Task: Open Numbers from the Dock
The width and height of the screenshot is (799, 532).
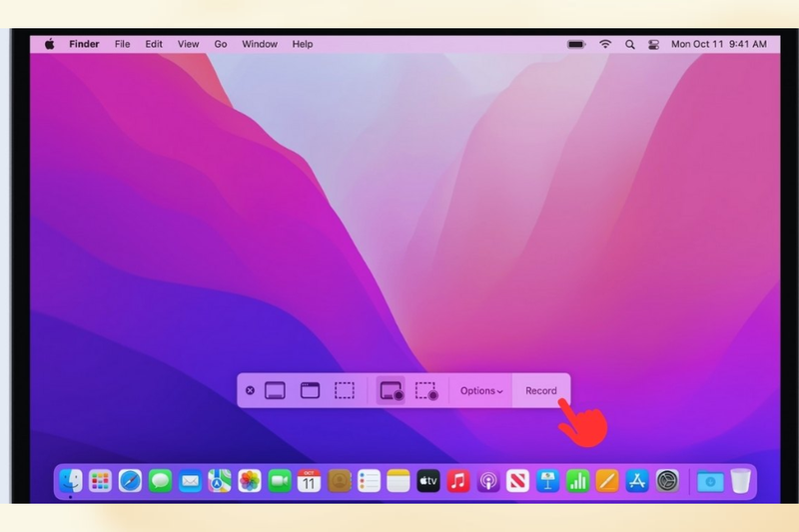Action: pos(577,481)
